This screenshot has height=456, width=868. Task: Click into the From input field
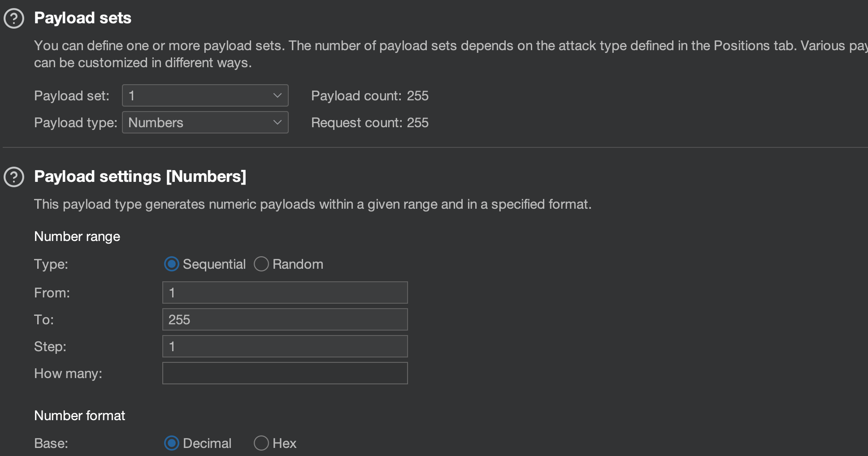coord(285,293)
